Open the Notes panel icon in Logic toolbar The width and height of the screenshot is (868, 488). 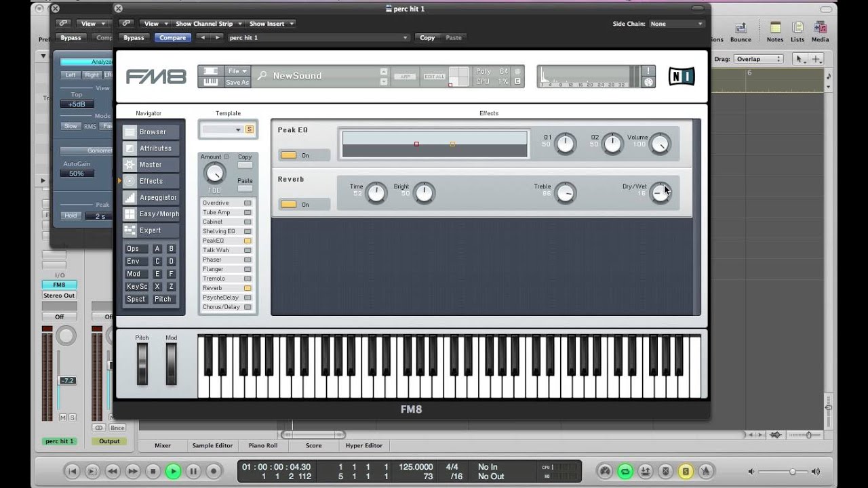[x=775, y=32]
